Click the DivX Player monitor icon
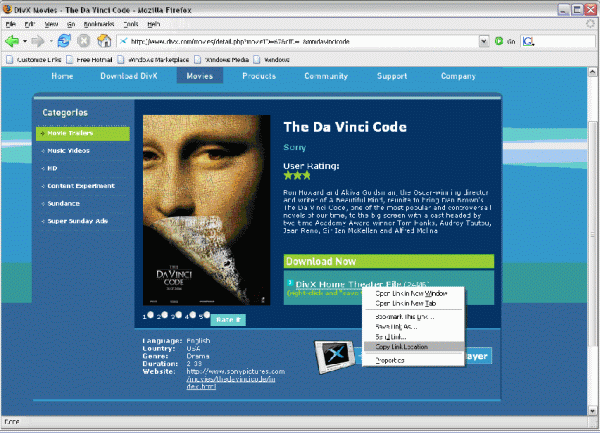 click(x=334, y=356)
